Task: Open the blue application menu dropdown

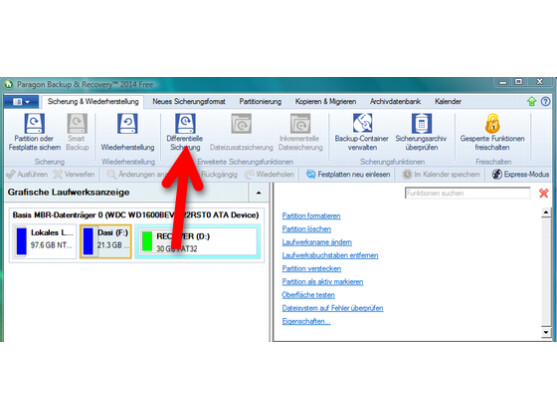Action: coord(21,102)
